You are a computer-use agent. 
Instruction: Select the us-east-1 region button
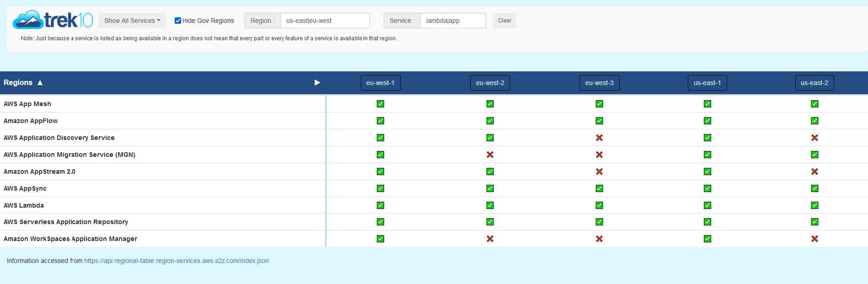pyautogui.click(x=707, y=83)
